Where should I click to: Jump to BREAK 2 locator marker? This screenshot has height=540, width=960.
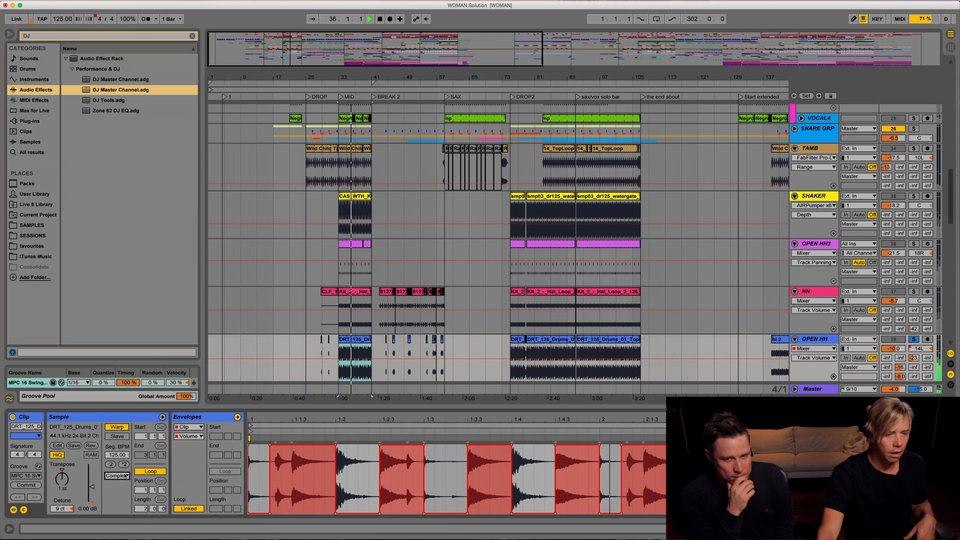click(x=385, y=97)
